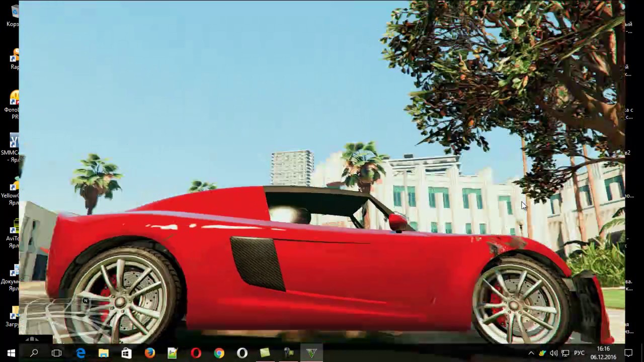
Task: Select the Recycle Bin desktop icon
Action: pos(13,16)
